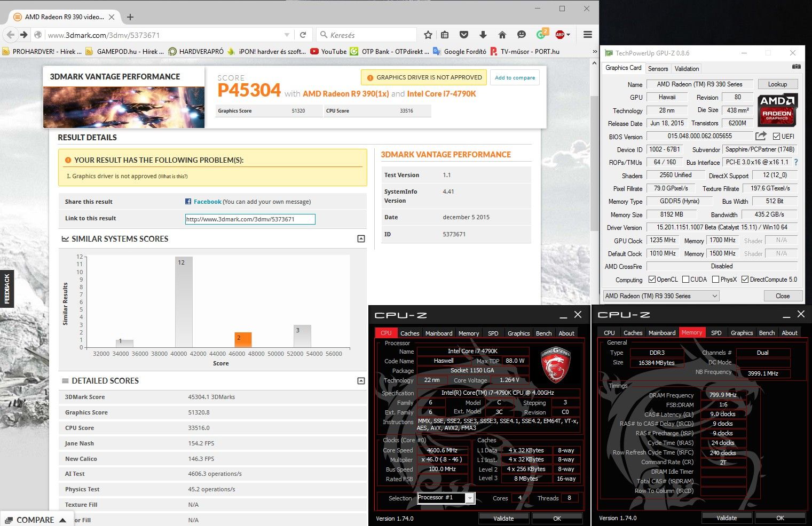Open the GPU selection dropdown in GPU-Z
812x526 pixels.
coord(661,296)
